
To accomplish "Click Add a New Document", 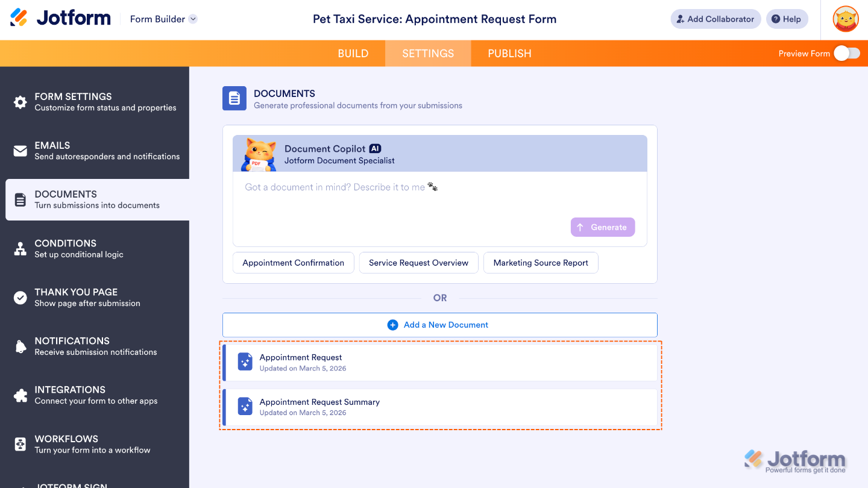I will pos(439,325).
